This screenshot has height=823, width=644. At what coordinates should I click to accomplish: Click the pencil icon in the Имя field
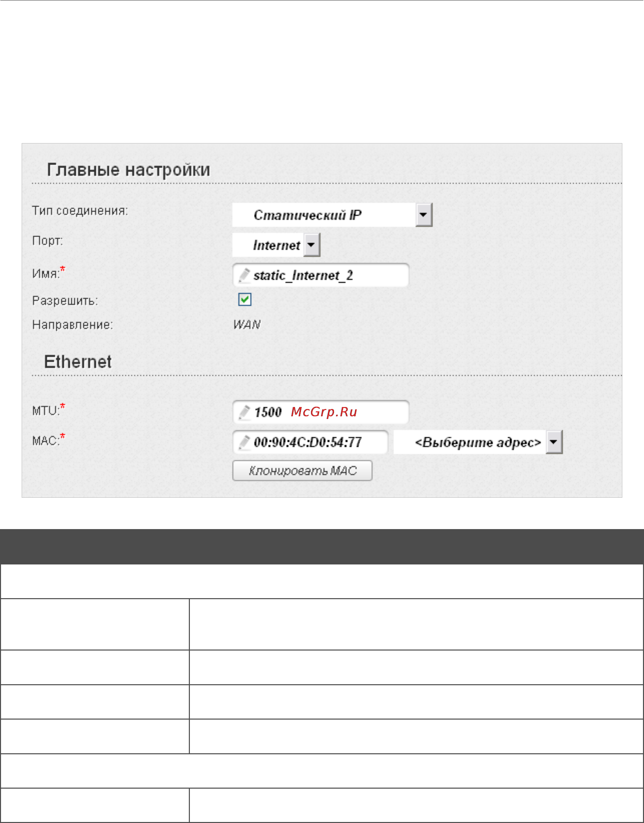pyautogui.click(x=244, y=276)
